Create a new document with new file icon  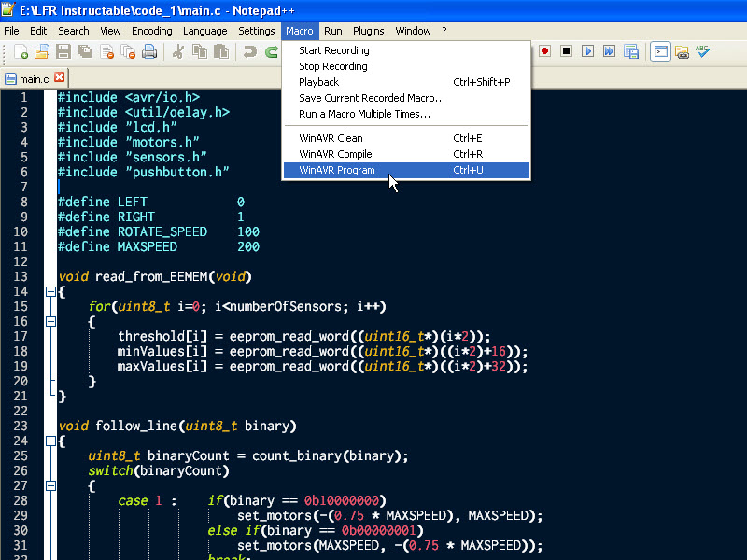point(20,51)
